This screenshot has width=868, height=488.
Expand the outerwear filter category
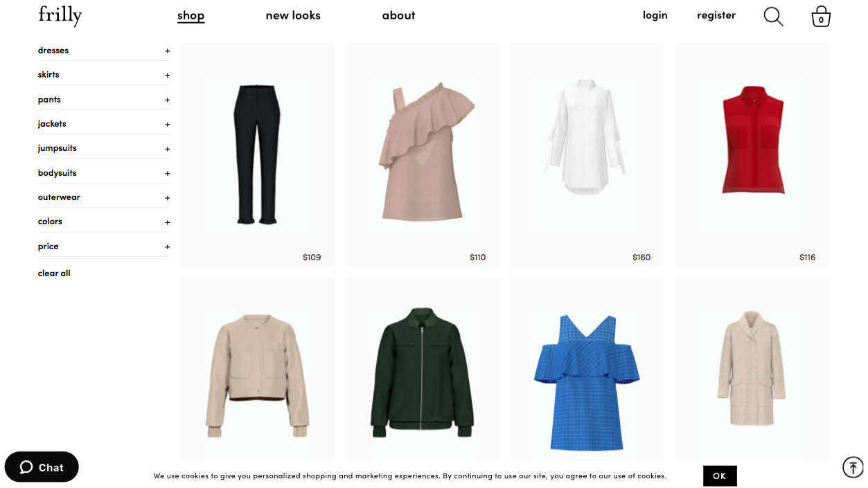(104, 197)
